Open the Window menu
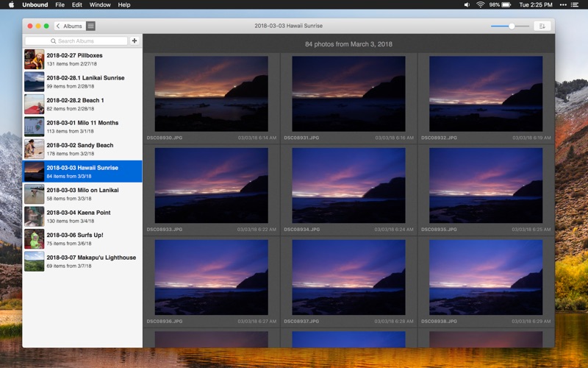Viewport: 588px width, 368px height. (x=100, y=4)
